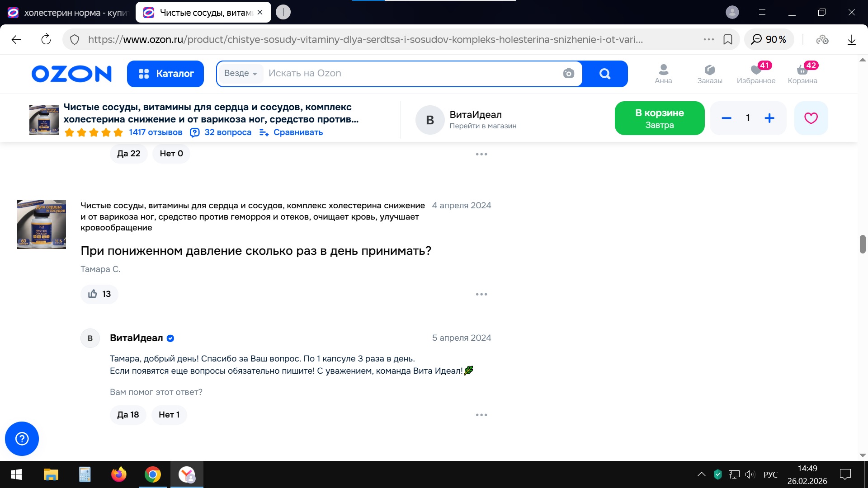This screenshot has width=868, height=488.
Task: Expand the Везде search scope dropdown
Action: pyautogui.click(x=241, y=73)
